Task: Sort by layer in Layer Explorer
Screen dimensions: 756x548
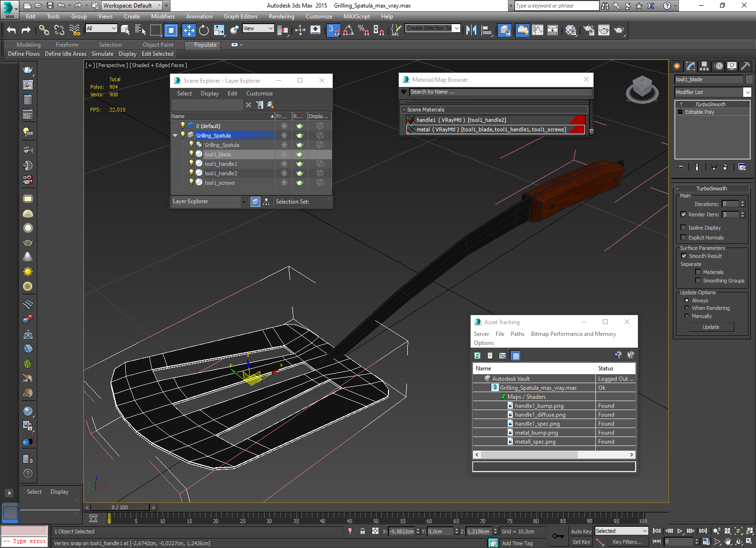Action: (255, 202)
